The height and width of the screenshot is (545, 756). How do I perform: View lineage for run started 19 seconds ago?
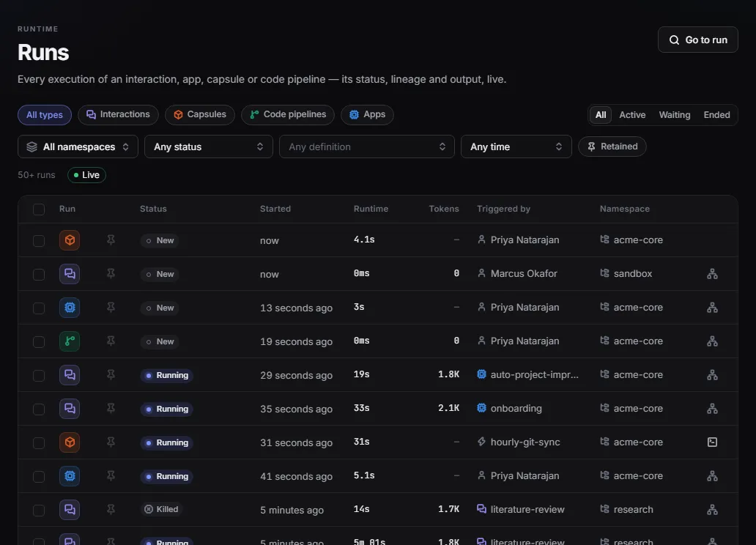pos(712,341)
